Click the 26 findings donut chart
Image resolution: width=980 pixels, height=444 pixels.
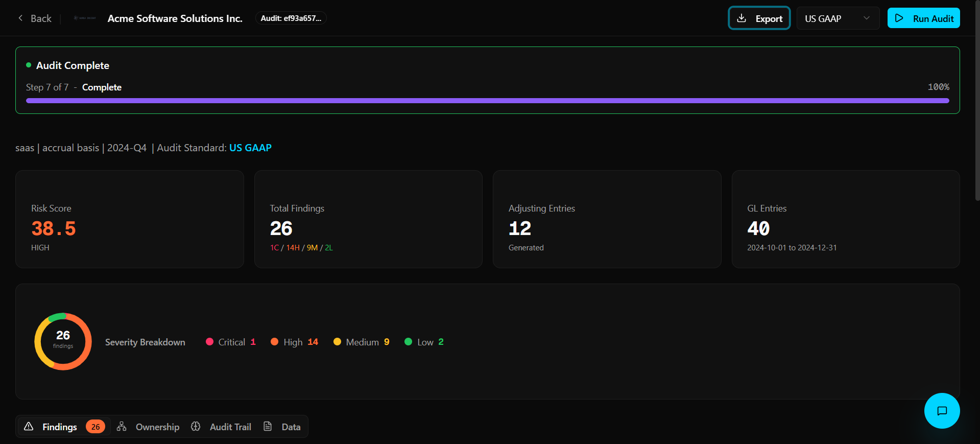(x=63, y=341)
